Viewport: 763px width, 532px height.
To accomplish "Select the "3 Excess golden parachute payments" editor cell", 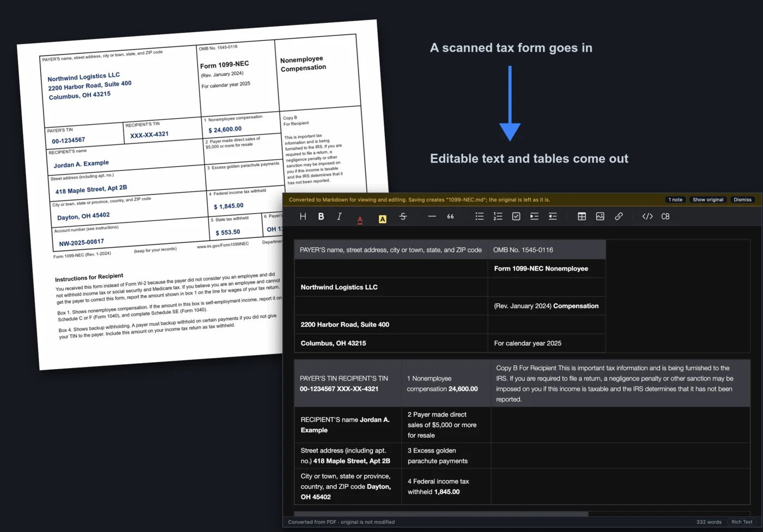I will coord(446,456).
